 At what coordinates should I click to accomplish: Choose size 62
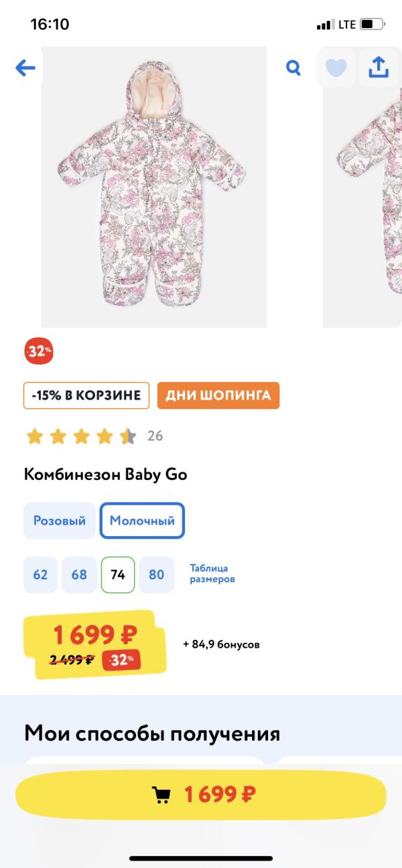[40, 575]
